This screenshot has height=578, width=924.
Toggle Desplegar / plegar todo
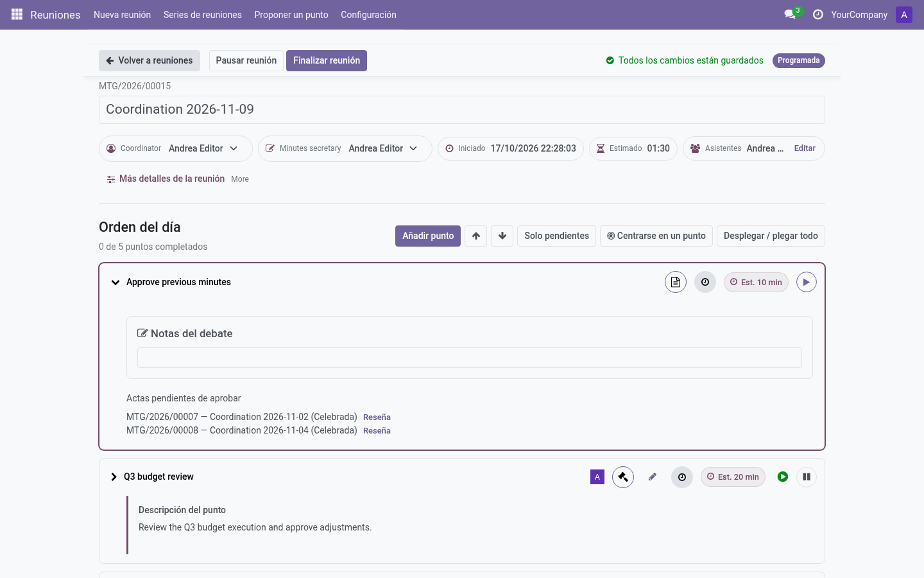(771, 236)
